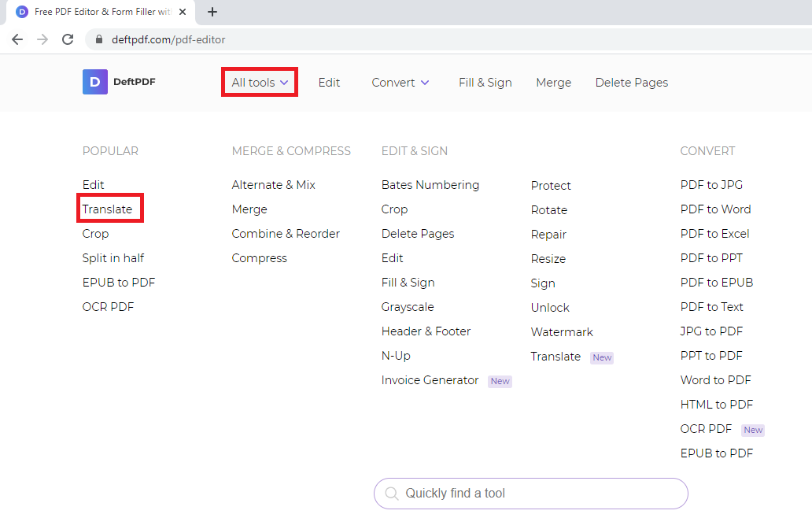This screenshot has width=812, height=529.
Task: Choose the Compress tool link
Action: pyautogui.click(x=259, y=258)
